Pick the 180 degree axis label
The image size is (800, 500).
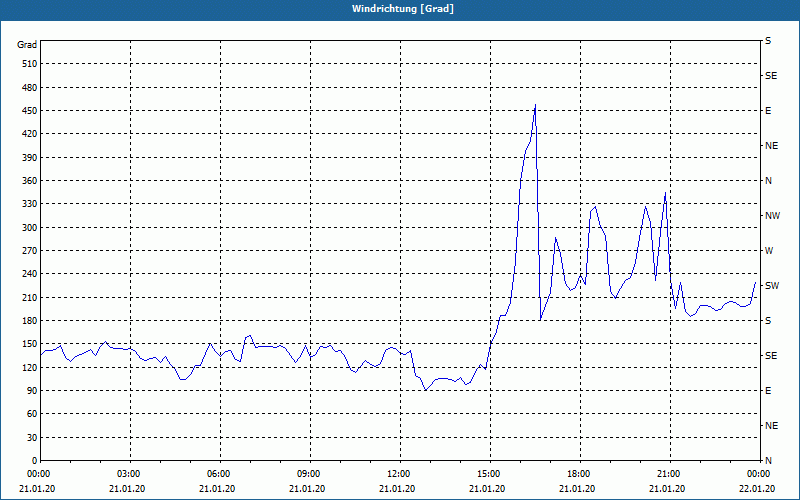[x=29, y=321]
